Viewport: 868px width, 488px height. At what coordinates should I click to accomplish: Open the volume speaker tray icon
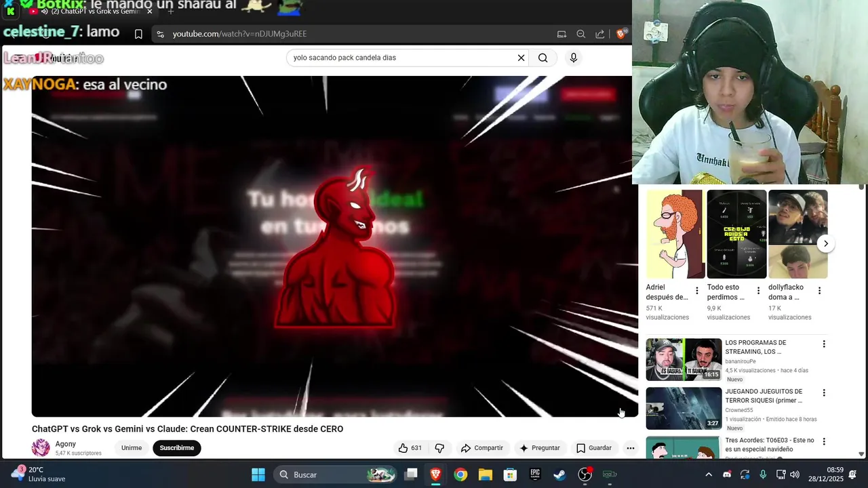pyautogui.click(x=794, y=474)
